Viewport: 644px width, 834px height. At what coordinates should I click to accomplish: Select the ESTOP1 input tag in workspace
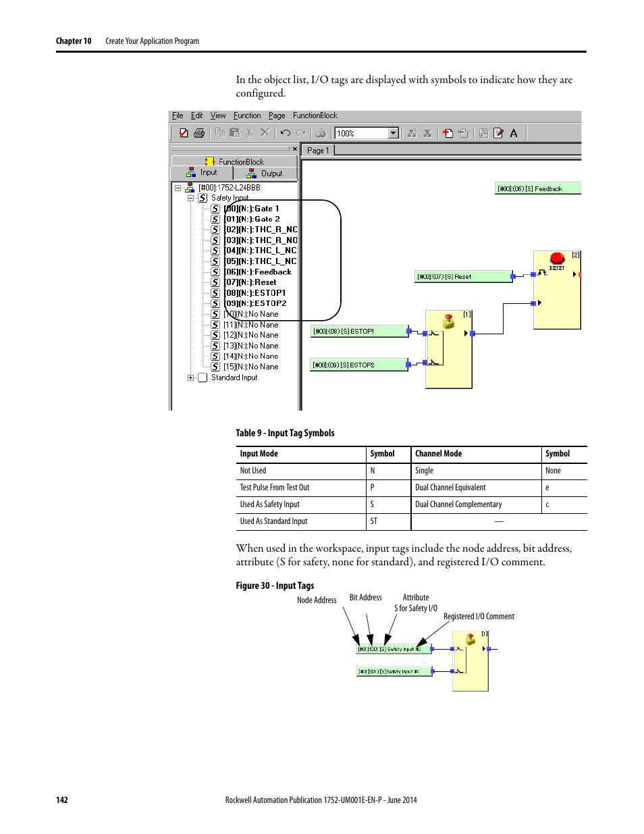tap(358, 331)
